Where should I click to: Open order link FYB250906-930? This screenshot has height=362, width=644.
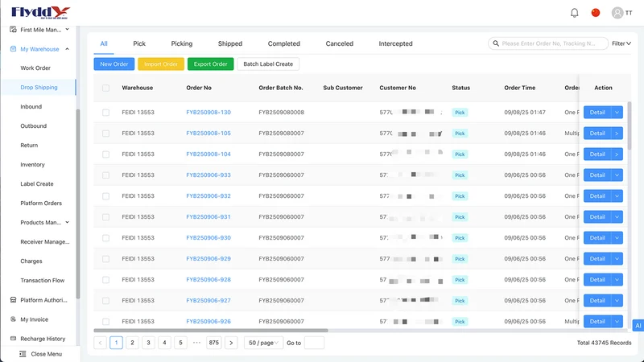click(x=208, y=238)
